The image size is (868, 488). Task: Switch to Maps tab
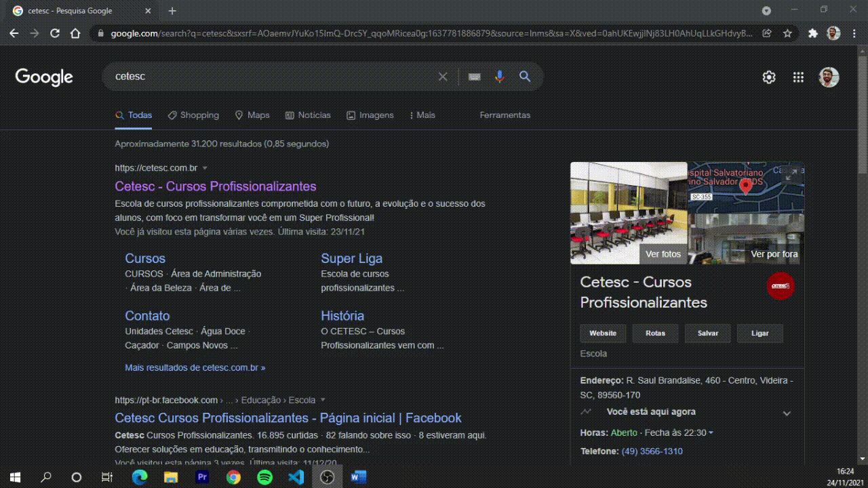(x=252, y=115)
